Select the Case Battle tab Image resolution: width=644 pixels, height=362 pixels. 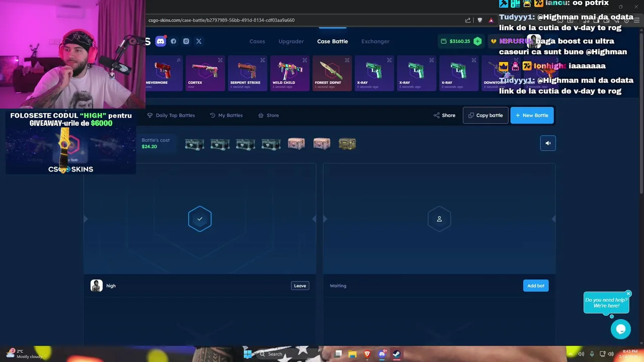click(333, 41)
